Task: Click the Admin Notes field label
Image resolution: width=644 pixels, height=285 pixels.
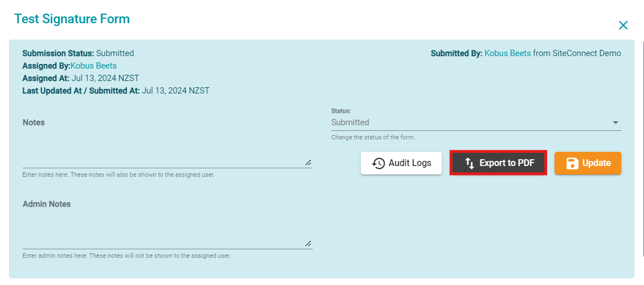Action: click(x=47, y=204)
